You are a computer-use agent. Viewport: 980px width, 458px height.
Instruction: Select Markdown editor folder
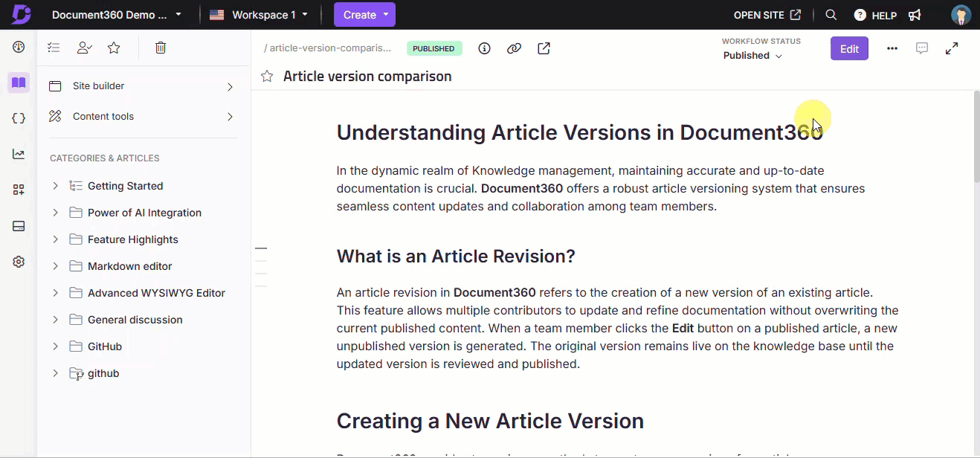point(129,266)
